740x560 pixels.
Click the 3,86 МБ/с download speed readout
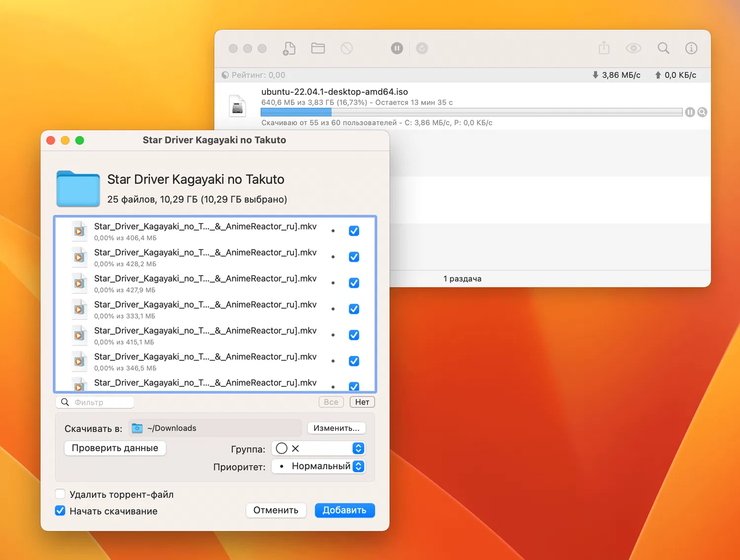pyautogui.click(x=616, y=75)
